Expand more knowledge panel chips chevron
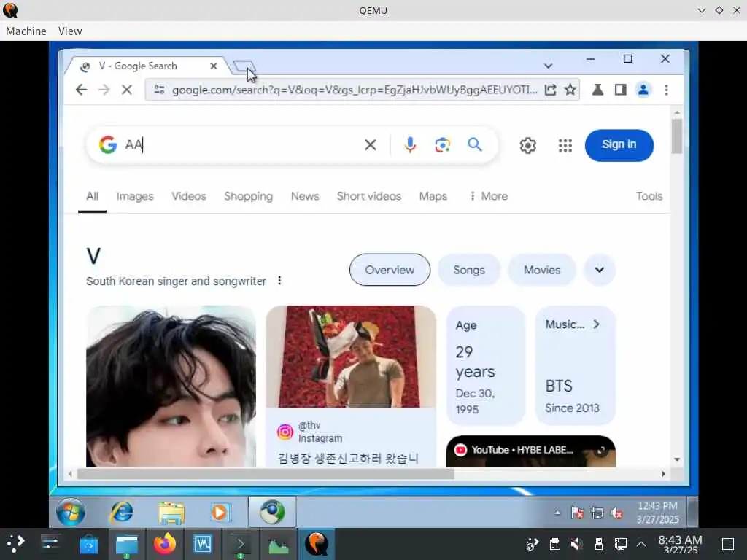Image resolution: width=747 pixels, height=560 pixels. [600, 270]
